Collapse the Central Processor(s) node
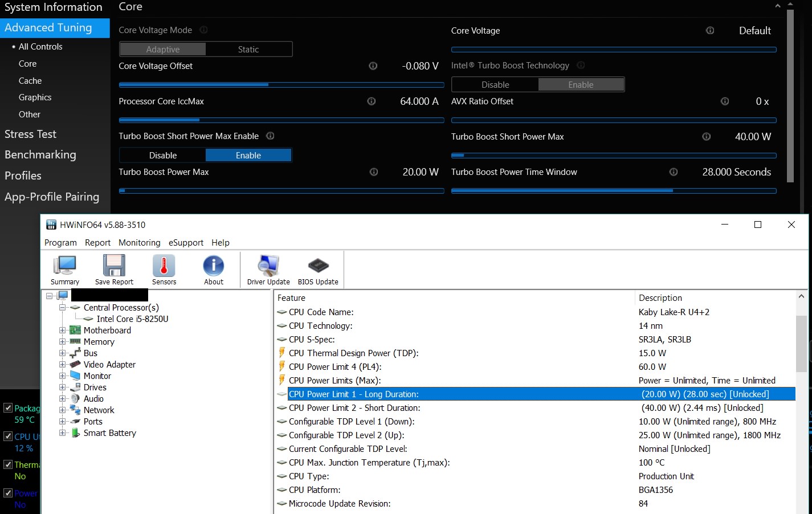Screen dimensions: 812x514 [x=63, y=308]
